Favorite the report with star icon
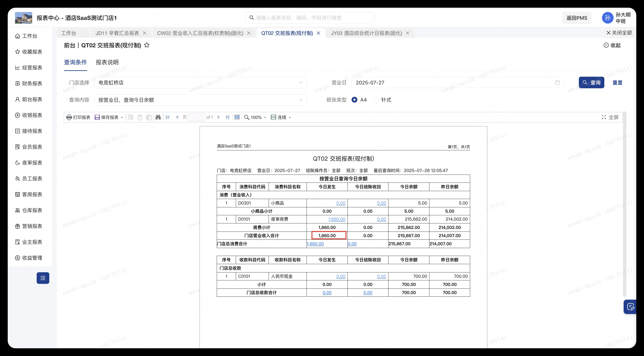644x356 pixels. pos(147,45)
